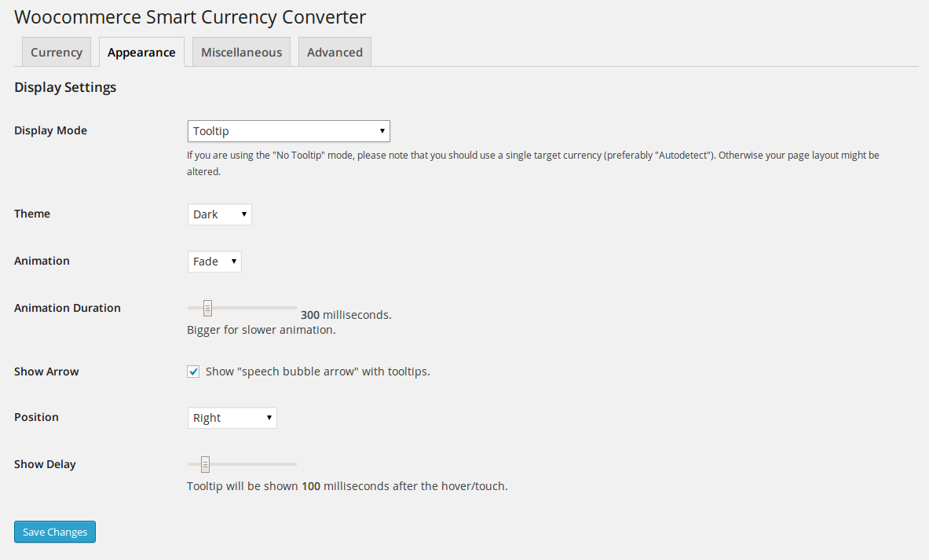Go to the Advanced tab
929x560 pixels.
(335, 52)
